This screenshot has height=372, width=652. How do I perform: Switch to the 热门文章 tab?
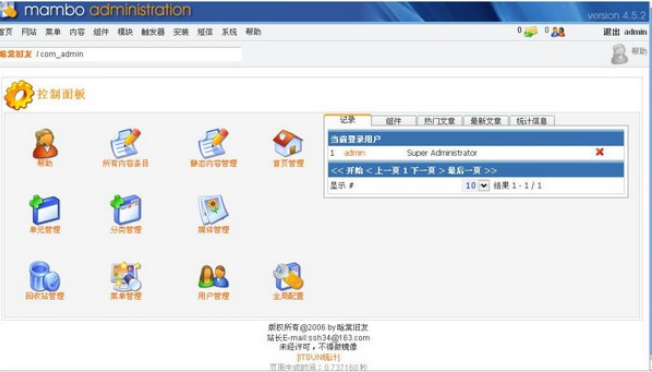440,121
